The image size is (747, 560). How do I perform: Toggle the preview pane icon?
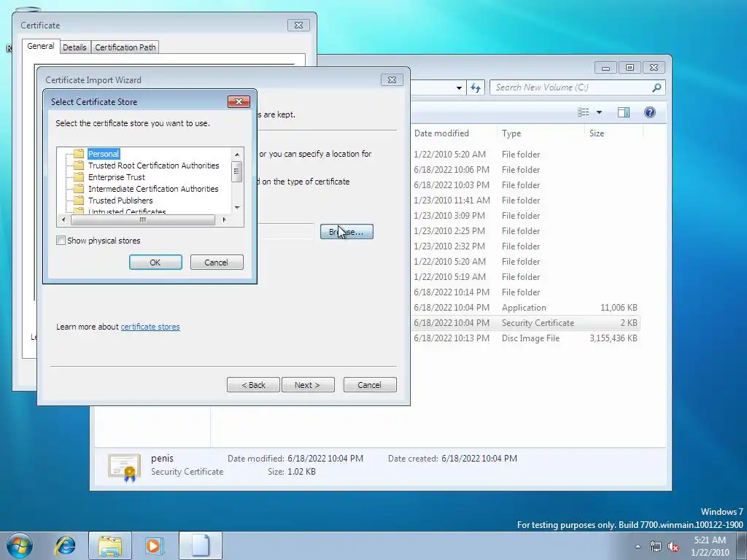click(624, 112)
